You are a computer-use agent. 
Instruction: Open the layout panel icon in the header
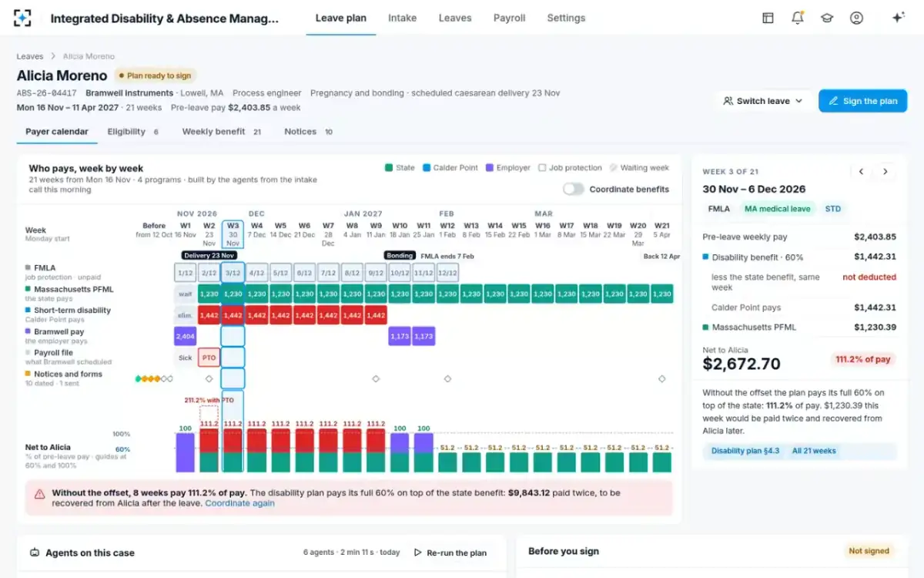pos(768,18)
